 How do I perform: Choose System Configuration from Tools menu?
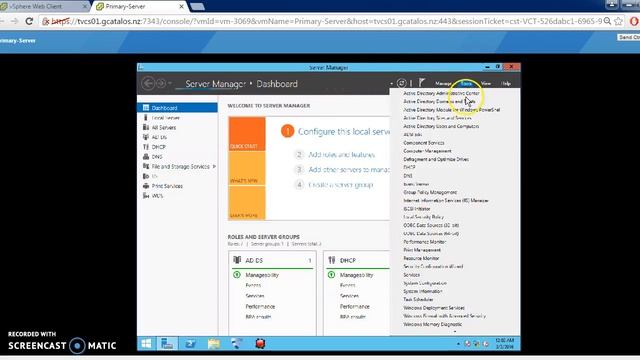click(425, 283)
